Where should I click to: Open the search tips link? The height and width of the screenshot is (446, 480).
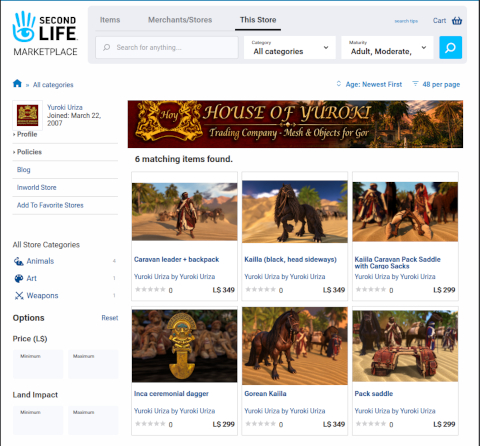(x=406, y=21)
